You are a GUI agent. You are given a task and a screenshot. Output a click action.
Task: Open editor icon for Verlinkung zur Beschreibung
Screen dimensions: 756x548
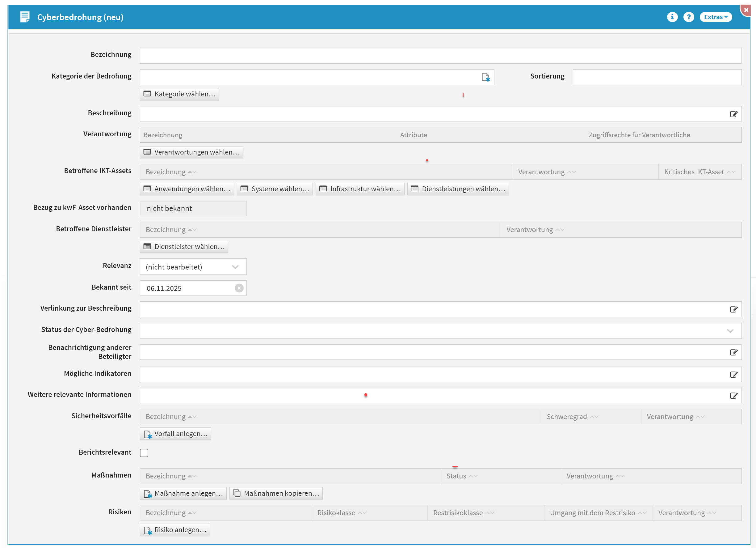point(733,309)
